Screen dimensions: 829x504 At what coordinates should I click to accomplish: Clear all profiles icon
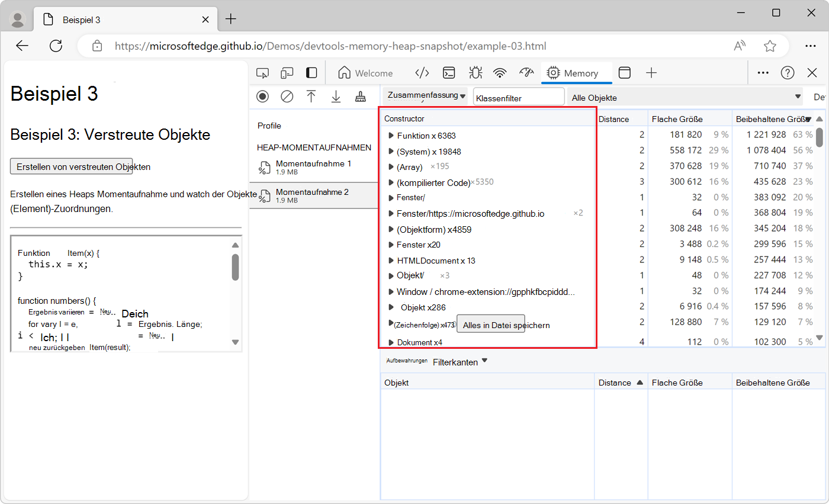(287, 97)
